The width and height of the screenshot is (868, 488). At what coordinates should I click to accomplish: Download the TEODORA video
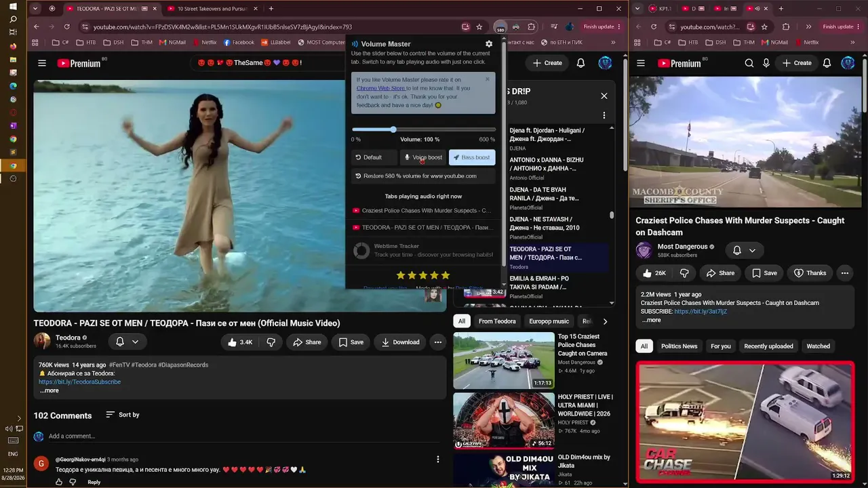coord(400,342)
